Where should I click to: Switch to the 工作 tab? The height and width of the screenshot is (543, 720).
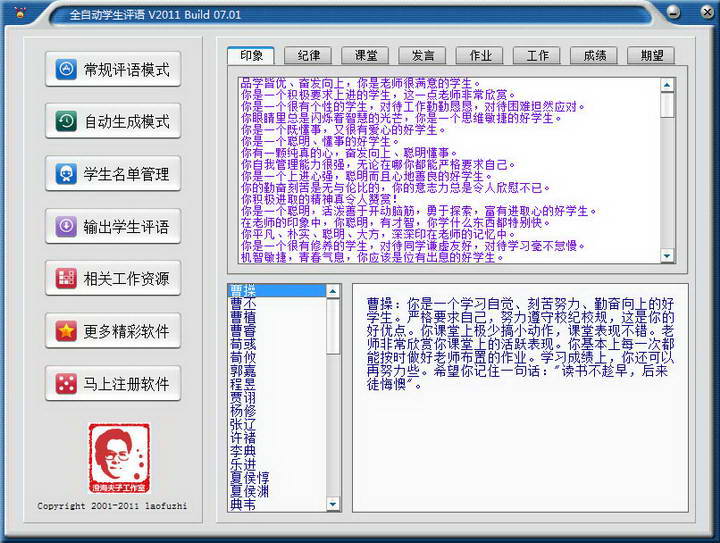pos(537,56)
